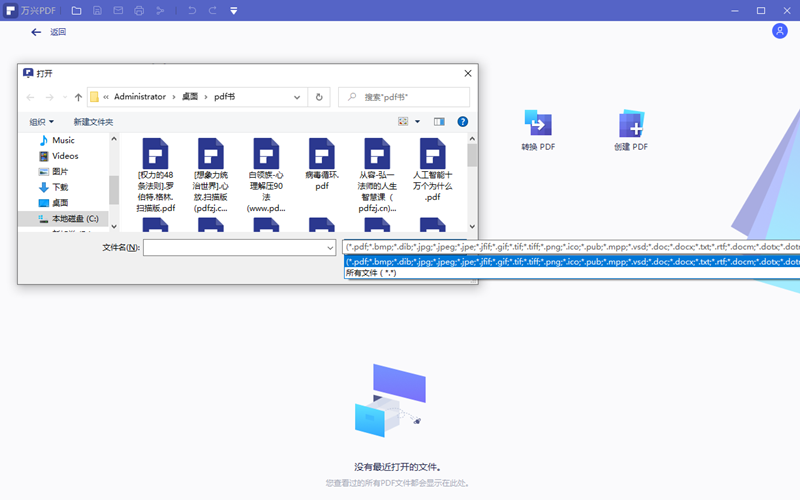Screen dimensions: 800x500
Task: Toggle the preview pane icon in dialog
Action: coord(438,122)
